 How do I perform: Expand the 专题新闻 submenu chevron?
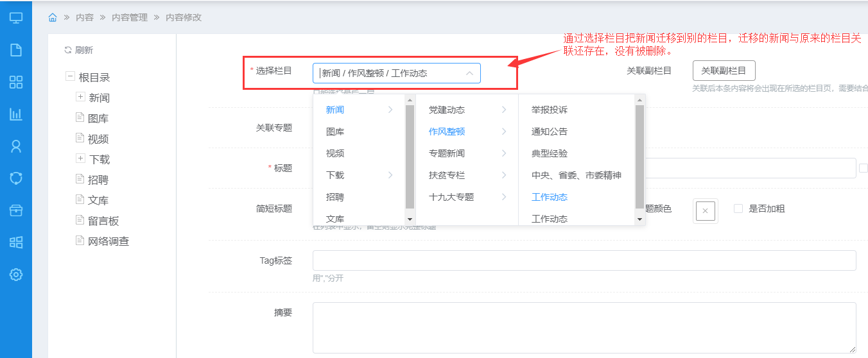tap(504, 153)
